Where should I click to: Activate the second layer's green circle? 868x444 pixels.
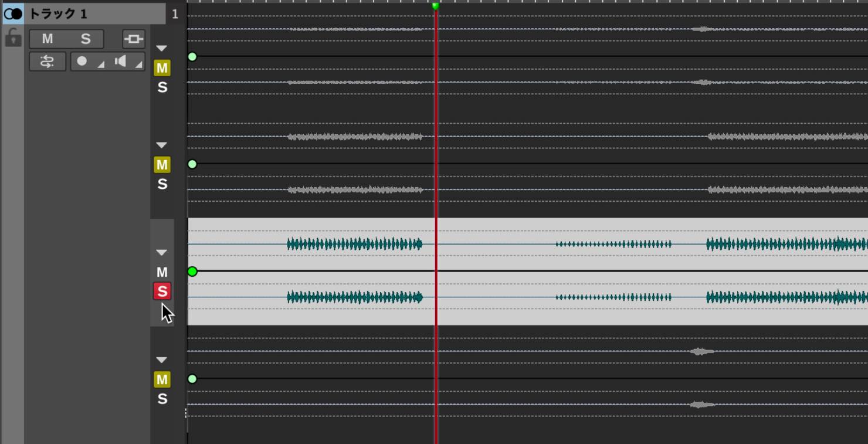pyautogui.click(x=192, y=164)
